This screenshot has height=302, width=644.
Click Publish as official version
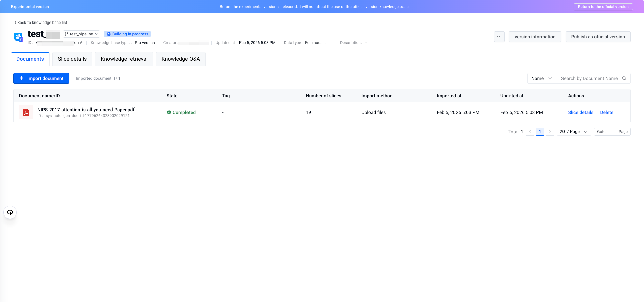click(x=598, y=37)
